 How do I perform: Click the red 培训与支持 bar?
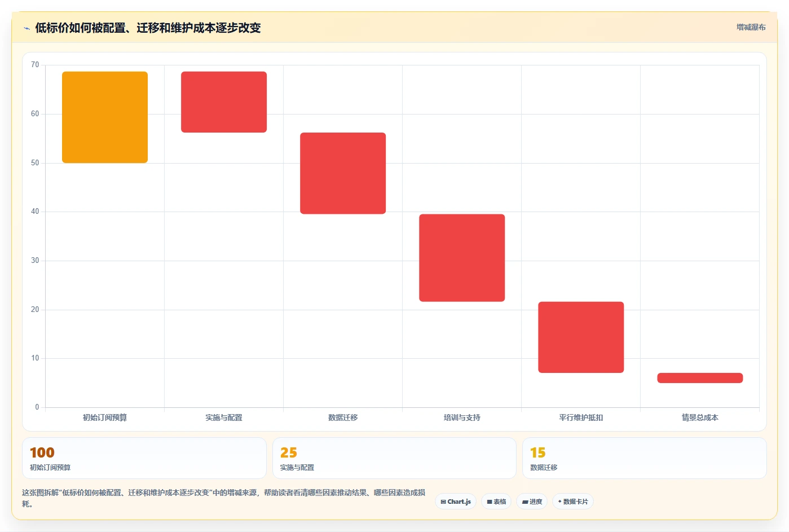click(462, 258)
